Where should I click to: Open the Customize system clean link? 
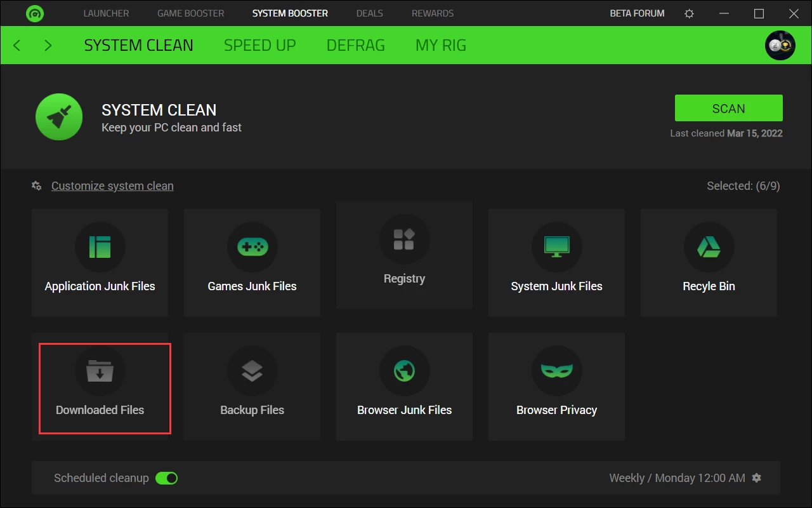pos(112,186)
